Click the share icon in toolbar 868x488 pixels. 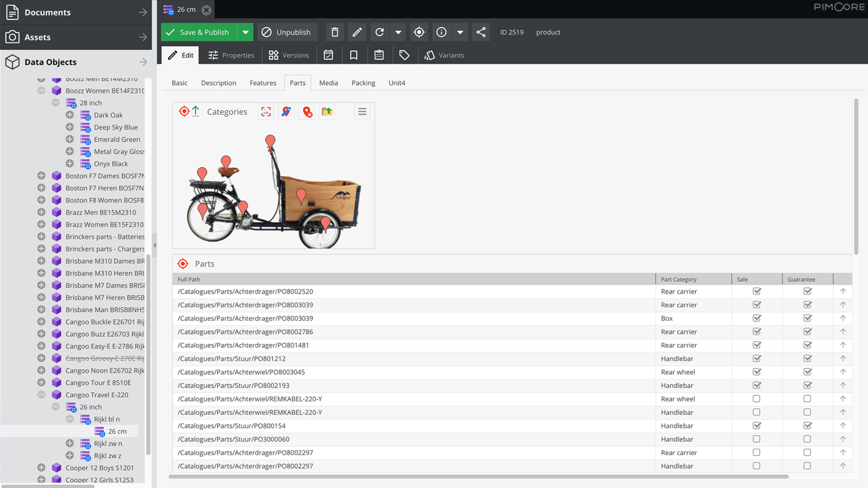[x=481, y=32]
